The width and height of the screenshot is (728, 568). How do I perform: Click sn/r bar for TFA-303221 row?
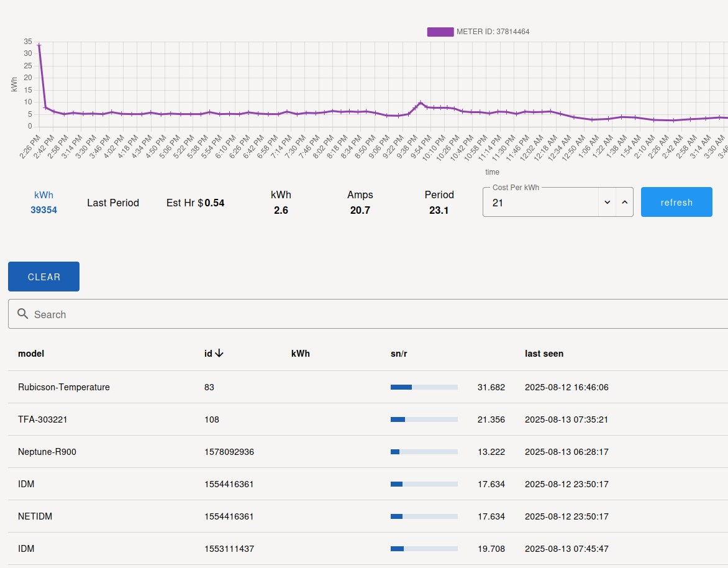click(424, 419)
